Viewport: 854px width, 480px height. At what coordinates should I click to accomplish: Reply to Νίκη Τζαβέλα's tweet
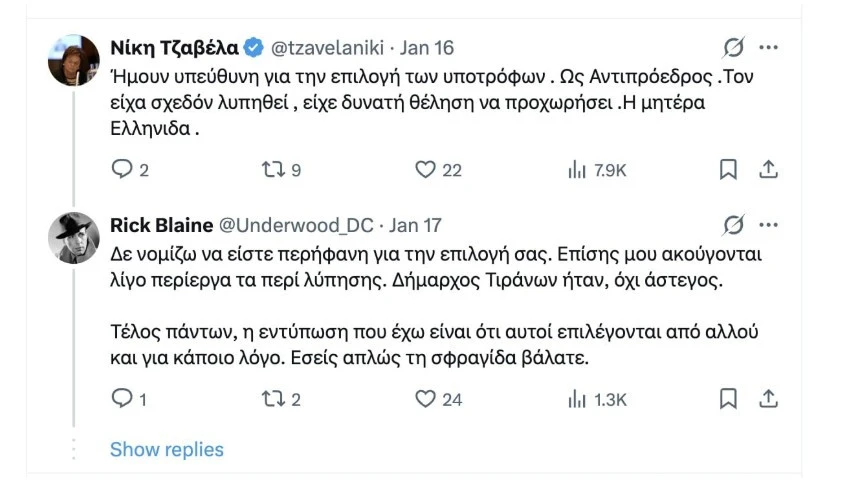[121, 170]
